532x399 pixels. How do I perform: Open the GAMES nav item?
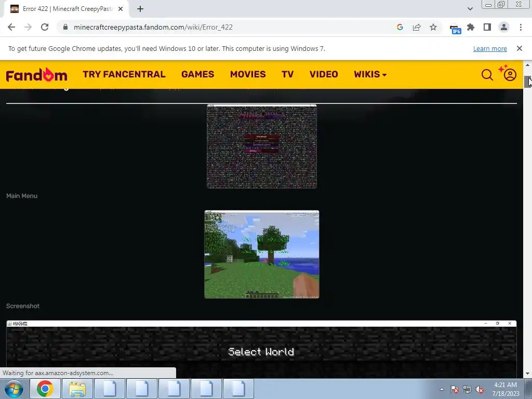coord(198,74)
